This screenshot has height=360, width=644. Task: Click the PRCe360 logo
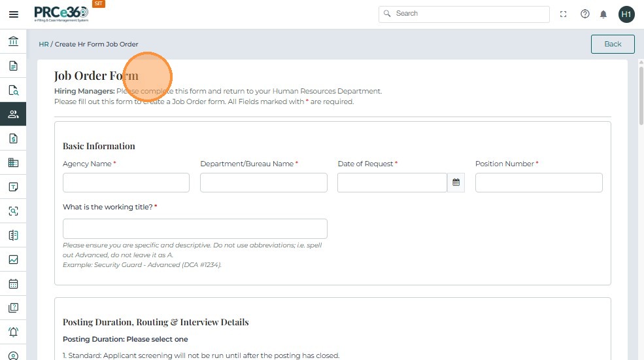point(61,14)
